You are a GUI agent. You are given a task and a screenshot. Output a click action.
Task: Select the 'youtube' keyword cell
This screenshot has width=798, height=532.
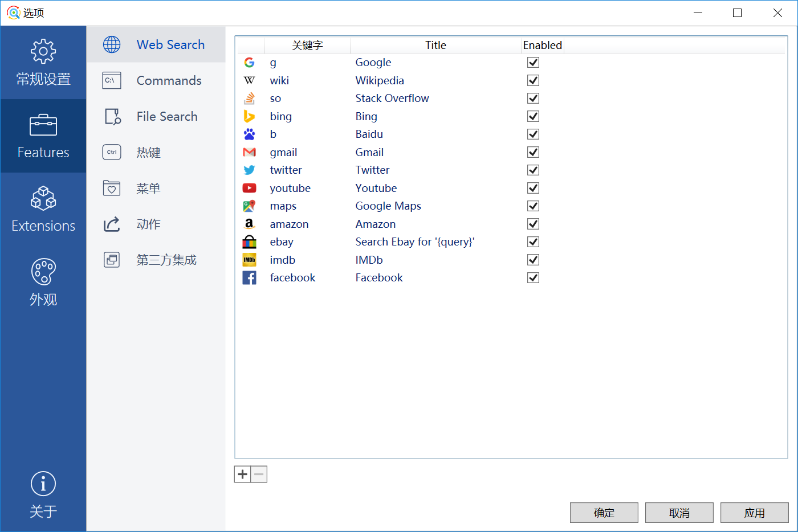coord(290,188)
